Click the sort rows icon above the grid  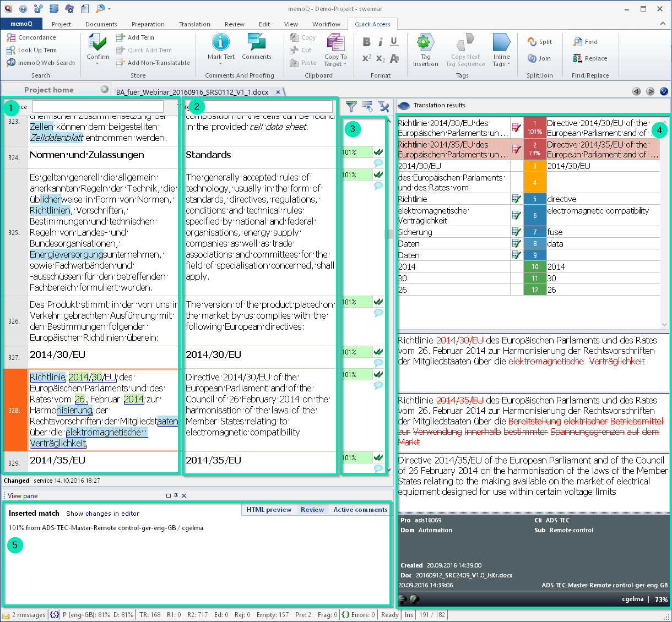(x=367, y=107)
